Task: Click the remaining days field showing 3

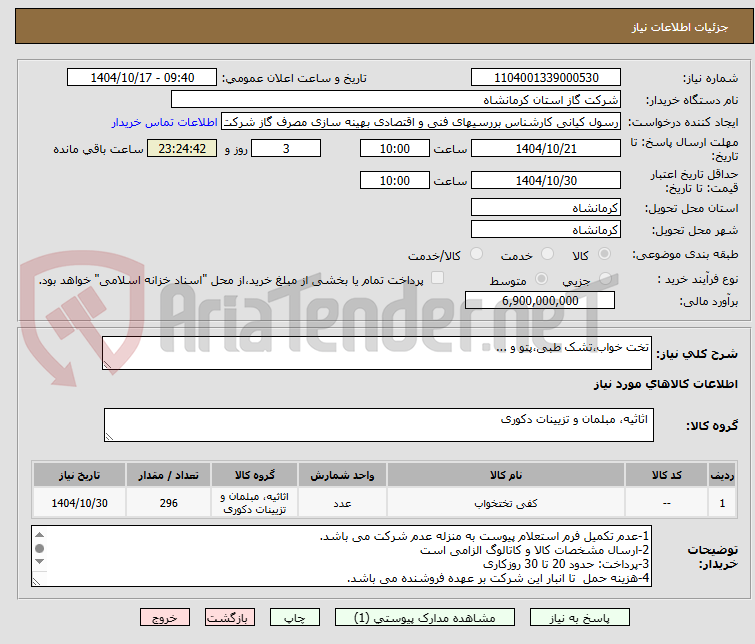Action: (286, 148)
